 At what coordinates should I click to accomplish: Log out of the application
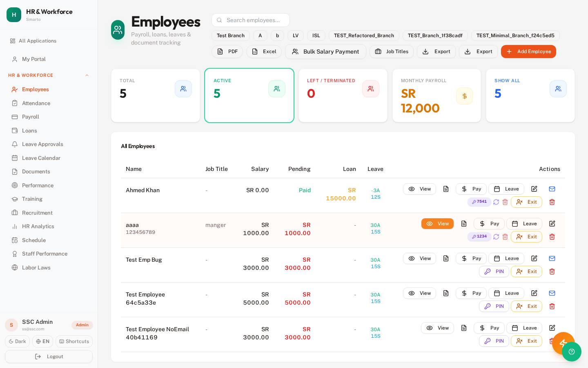point(49,357)
